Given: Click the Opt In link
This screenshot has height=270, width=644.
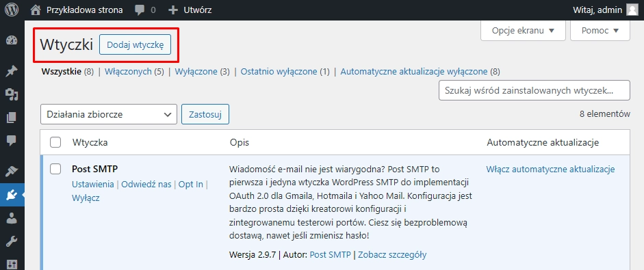Looking at the screenshot, I should (x=190, y=185).
